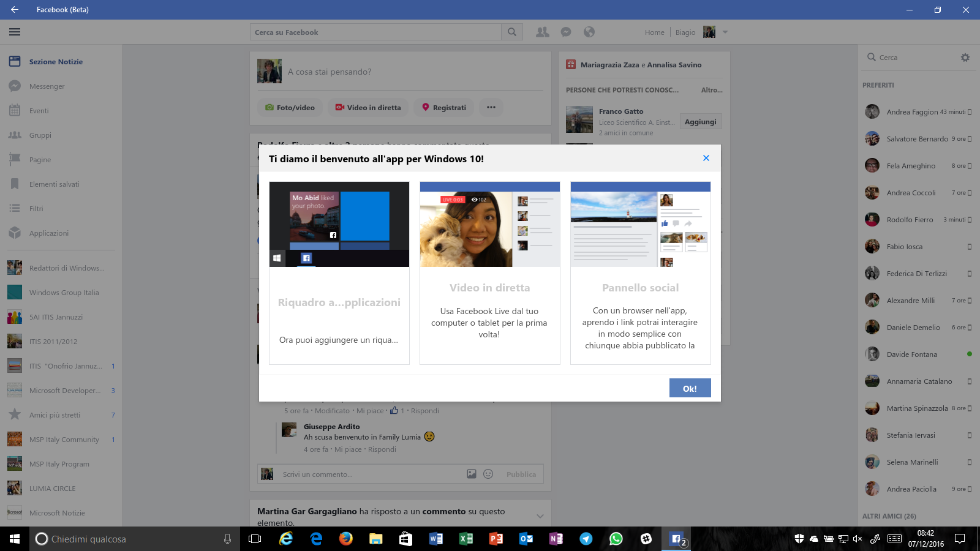Screen dimensions: 980x551
Task: Expand post options chevron on Martina post
Action: pos(540,516)
